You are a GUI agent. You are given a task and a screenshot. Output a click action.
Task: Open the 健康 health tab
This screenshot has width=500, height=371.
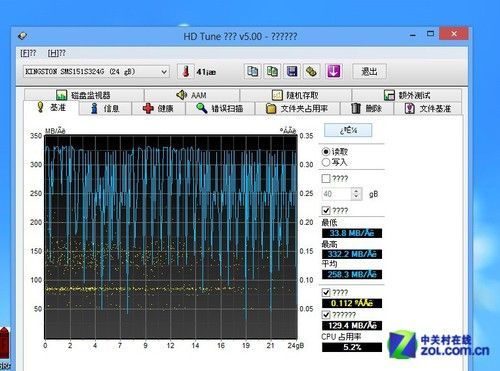158,109
